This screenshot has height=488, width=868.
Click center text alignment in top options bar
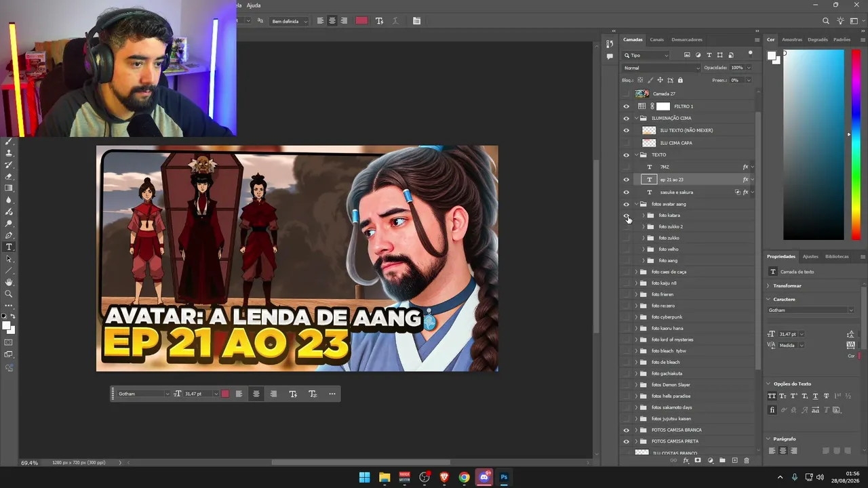click(332, 21)
